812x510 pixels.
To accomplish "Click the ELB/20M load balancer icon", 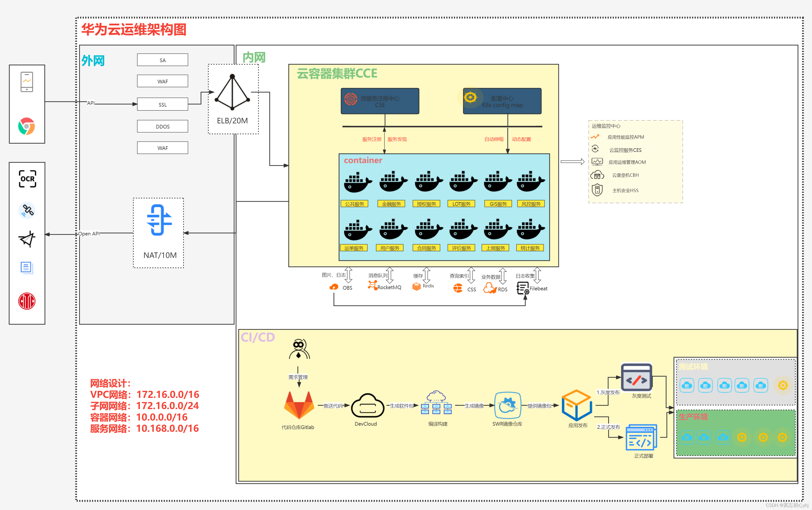I will (x=232, y=92).
